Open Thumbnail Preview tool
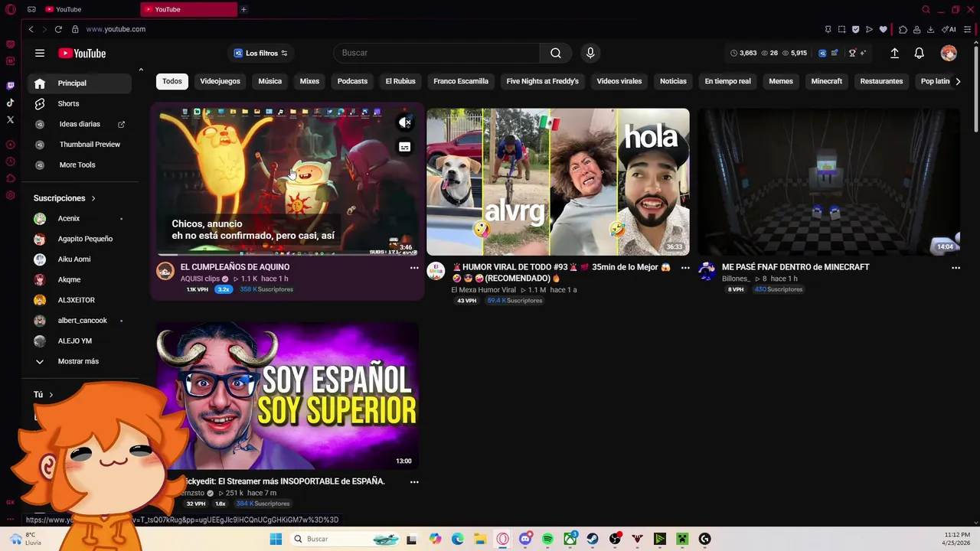 point(80,145)
